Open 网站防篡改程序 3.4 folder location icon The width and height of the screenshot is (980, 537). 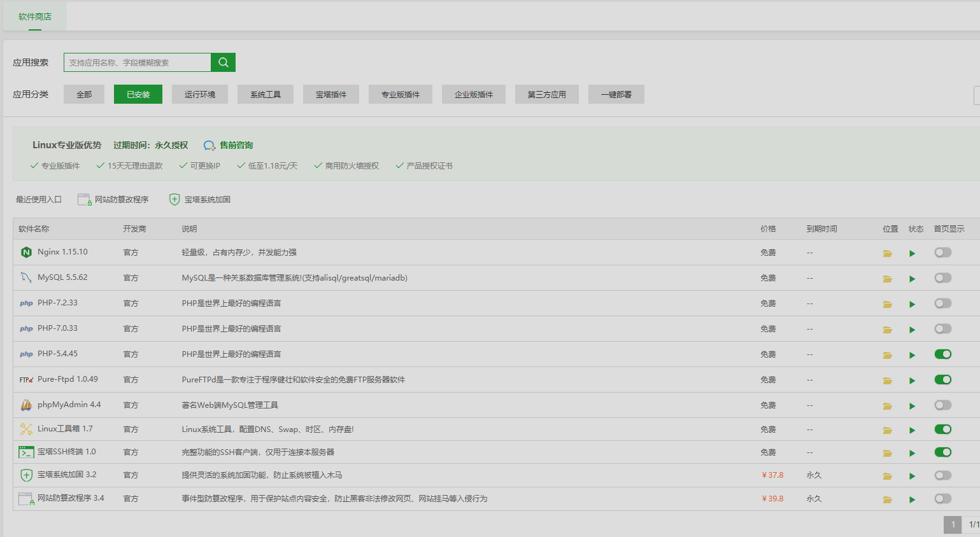[x=888, y=499]
